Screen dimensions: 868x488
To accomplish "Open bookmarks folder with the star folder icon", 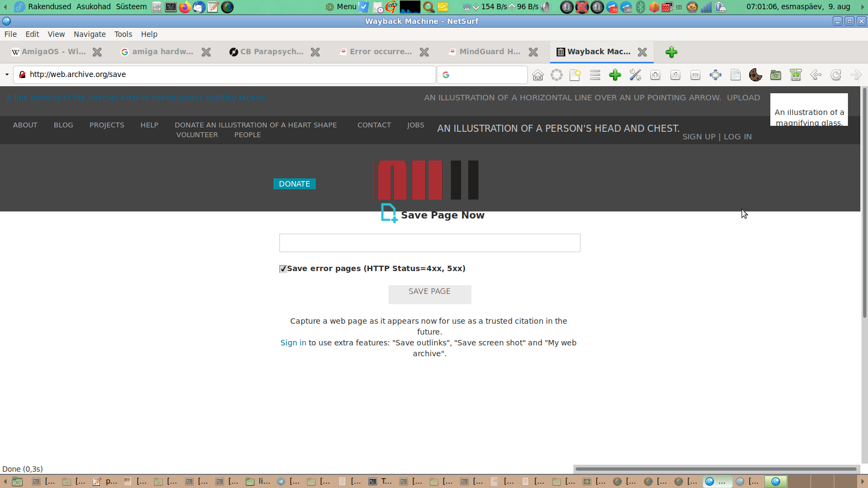I will tap(776, 75).
